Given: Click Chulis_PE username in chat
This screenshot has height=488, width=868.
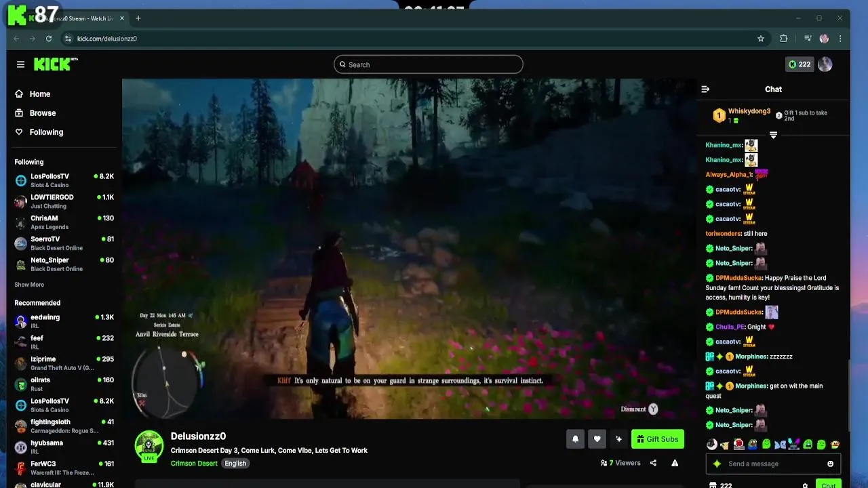Looking at the screenshot, I should [730, 327].
